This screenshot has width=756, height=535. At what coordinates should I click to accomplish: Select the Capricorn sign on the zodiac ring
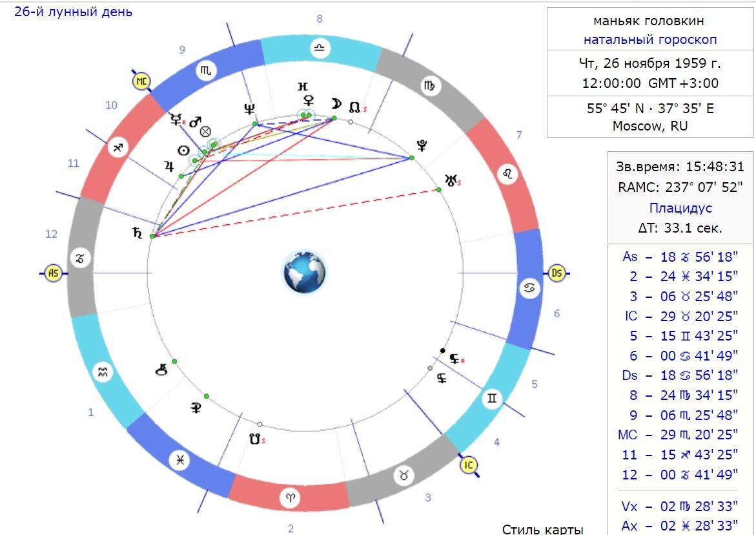(80, 258)
